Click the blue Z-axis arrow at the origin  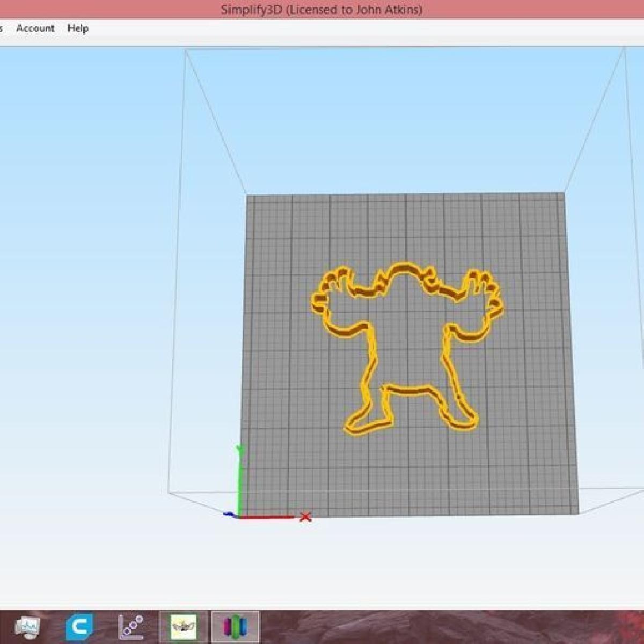(230, 515)
